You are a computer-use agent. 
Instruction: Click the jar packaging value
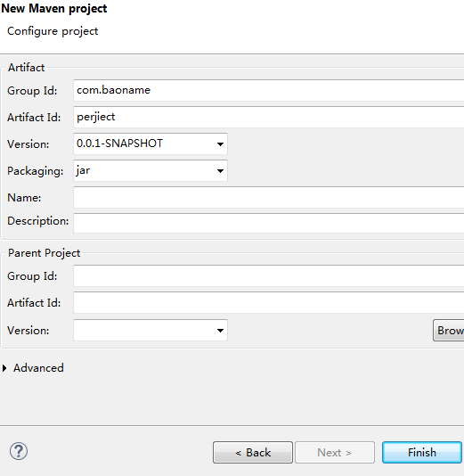(83, 170)
